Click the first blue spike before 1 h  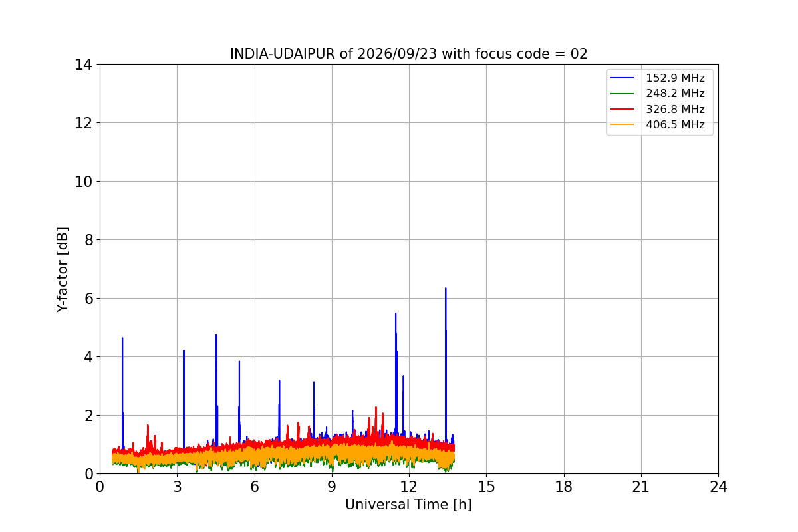click(122, 338)
